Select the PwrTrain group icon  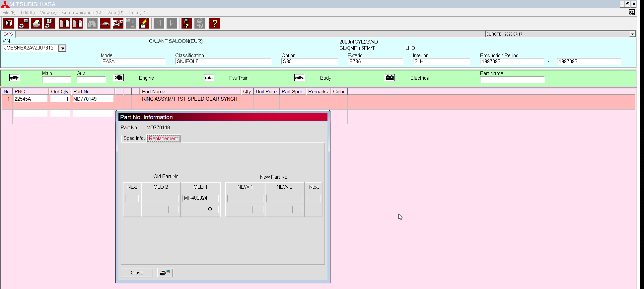point(209,78)
